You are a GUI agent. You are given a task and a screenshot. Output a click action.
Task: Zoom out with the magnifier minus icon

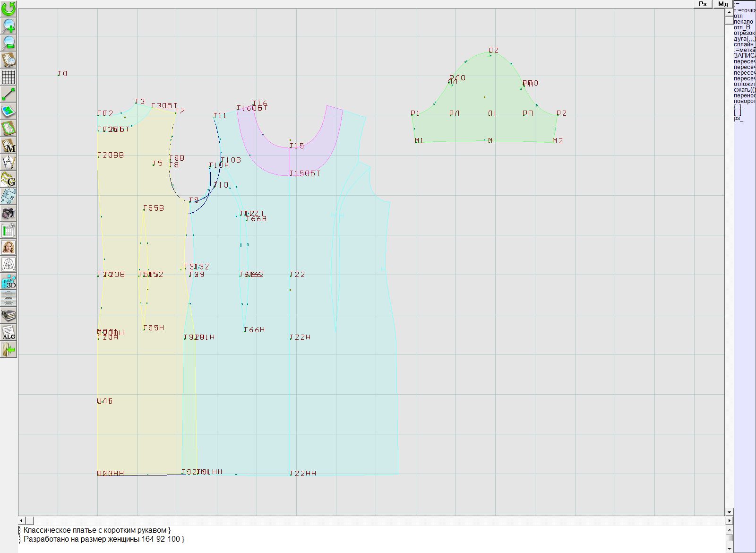coord(9,43)
